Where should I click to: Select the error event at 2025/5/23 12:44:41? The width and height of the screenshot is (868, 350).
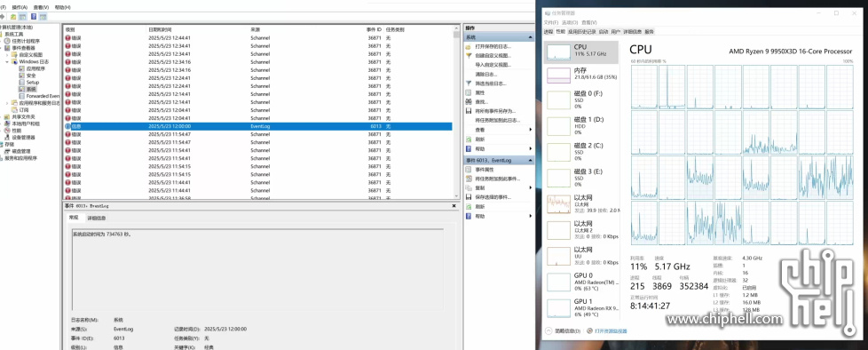(257, 37)
